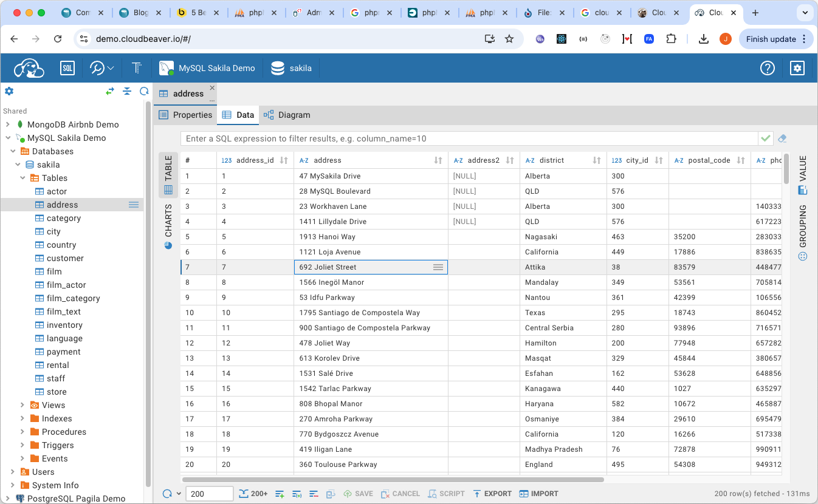This screenshot has width=818, height=504.
Task: Duplicate the selected row in the grid
Action: 297,493
